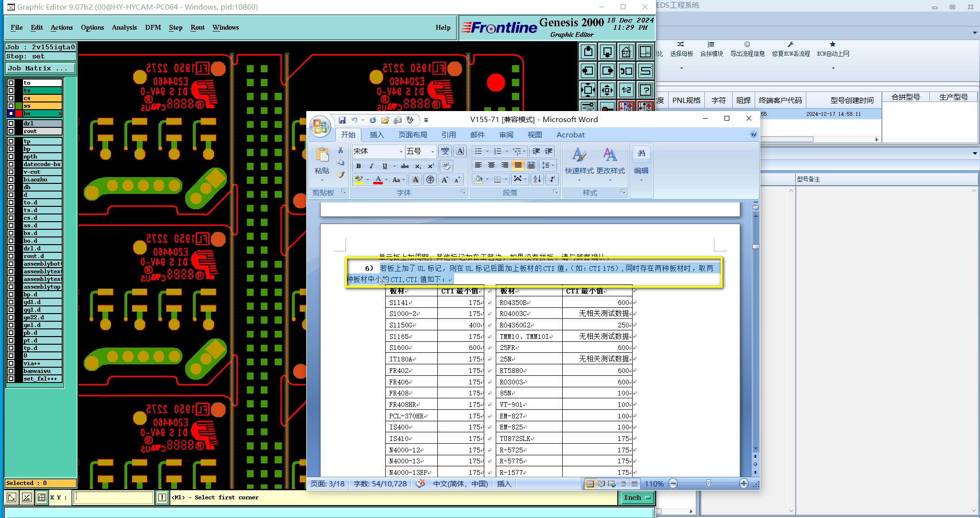Open Word Help question mark icon
This screenshot has width=980, height=518.
(x=754, y=135)
